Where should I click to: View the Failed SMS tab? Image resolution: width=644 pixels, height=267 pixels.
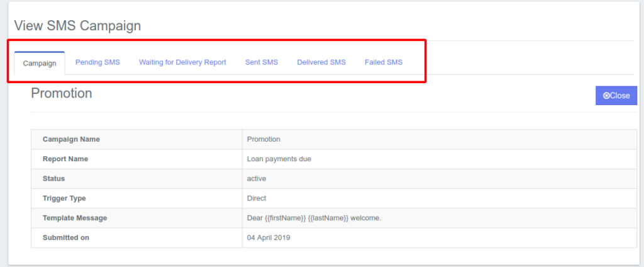pos(384,62)
